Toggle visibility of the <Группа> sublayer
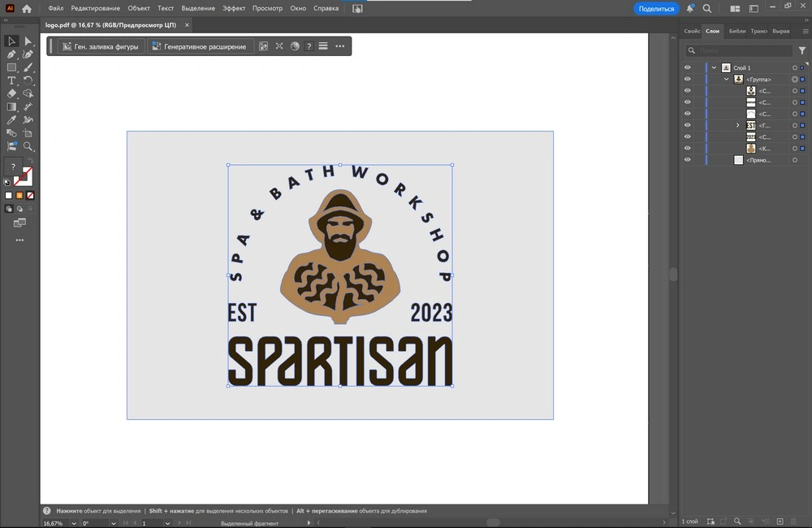Viewport: 812px width, 528px height. [688, 80]
